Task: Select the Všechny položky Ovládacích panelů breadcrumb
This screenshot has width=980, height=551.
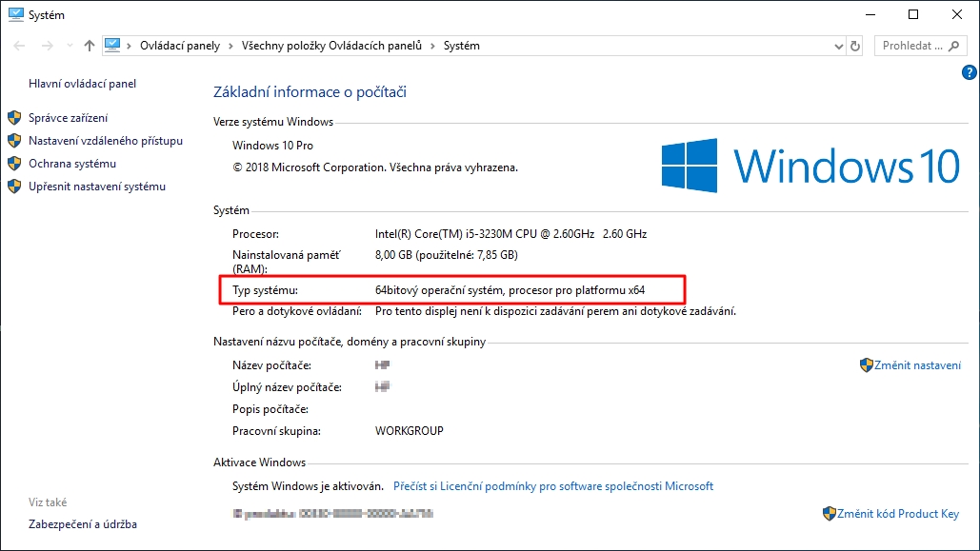Action: pyautogui.click(x=331, y=46)
